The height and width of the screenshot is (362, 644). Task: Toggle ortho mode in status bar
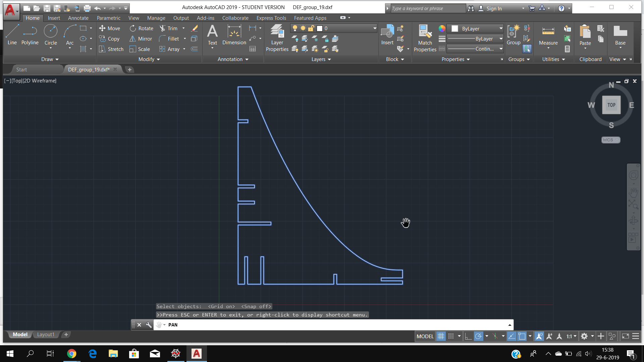click(468, 336)
